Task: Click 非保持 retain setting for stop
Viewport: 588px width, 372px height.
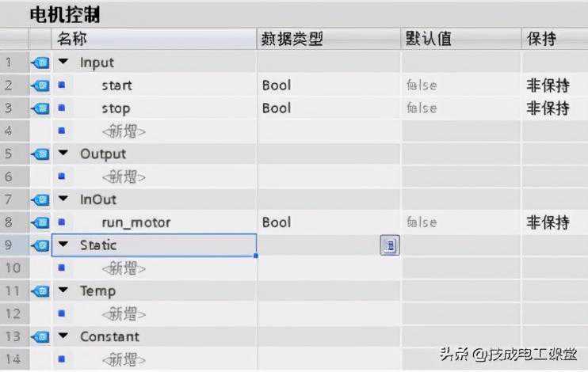Action: (548, 108)
